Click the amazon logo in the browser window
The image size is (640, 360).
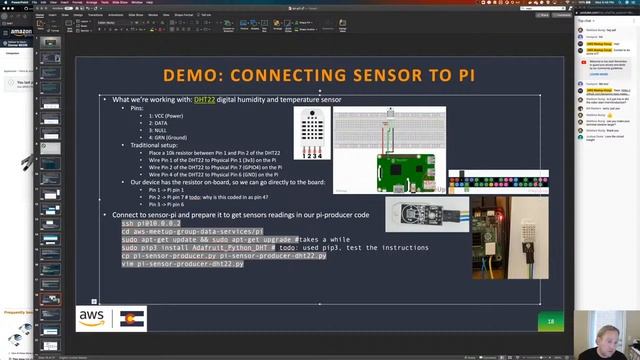pyautogui.click(x=21, y=32)
